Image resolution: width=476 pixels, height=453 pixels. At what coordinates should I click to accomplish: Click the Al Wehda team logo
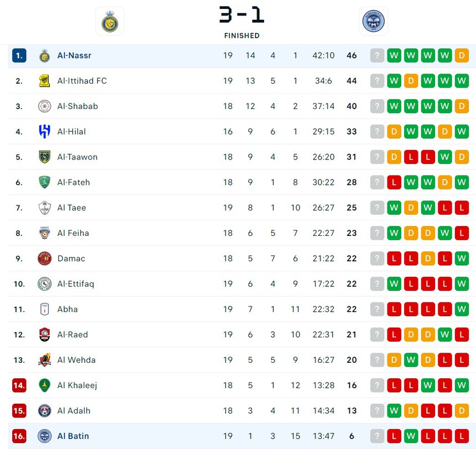(45, 360)
